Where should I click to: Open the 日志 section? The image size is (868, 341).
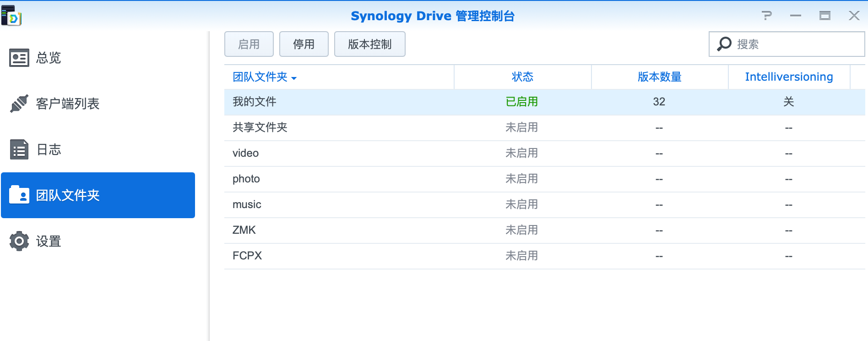click(98, 149)
